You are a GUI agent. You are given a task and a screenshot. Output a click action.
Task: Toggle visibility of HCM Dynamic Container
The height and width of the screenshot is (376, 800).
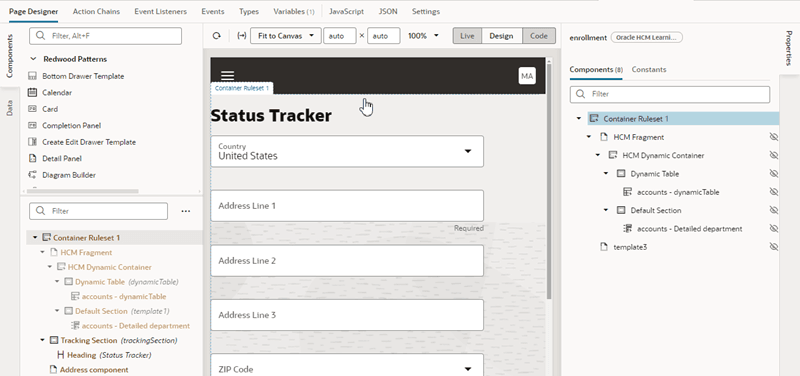[773, 155]
